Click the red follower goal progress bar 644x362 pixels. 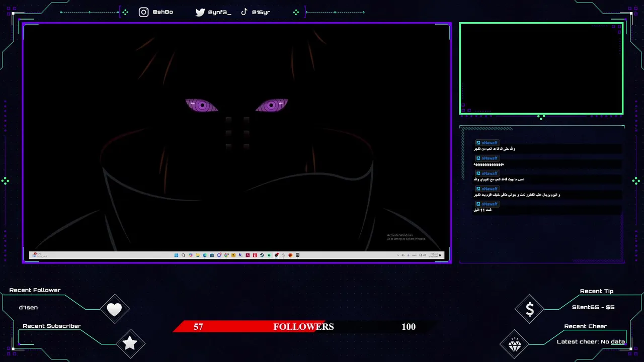coord(249,326)
